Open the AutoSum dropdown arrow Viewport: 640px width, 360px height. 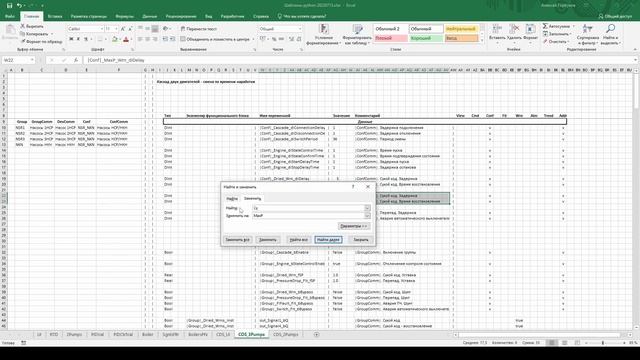click(x=574, y=26)
